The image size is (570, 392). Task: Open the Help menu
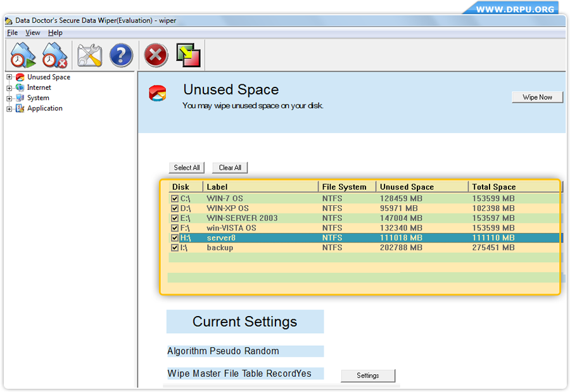pyautogui.click(x=55, y=33)
